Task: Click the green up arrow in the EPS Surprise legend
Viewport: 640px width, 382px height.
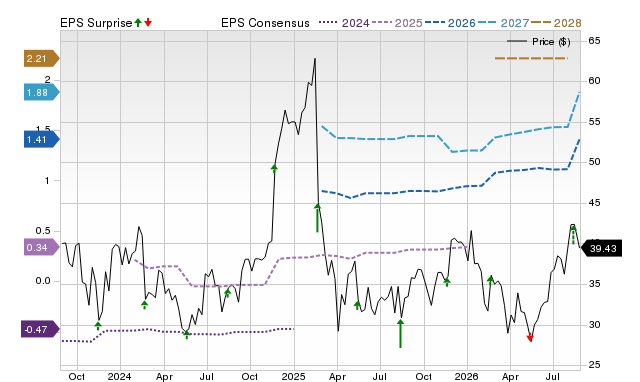Action: (138, 23)
